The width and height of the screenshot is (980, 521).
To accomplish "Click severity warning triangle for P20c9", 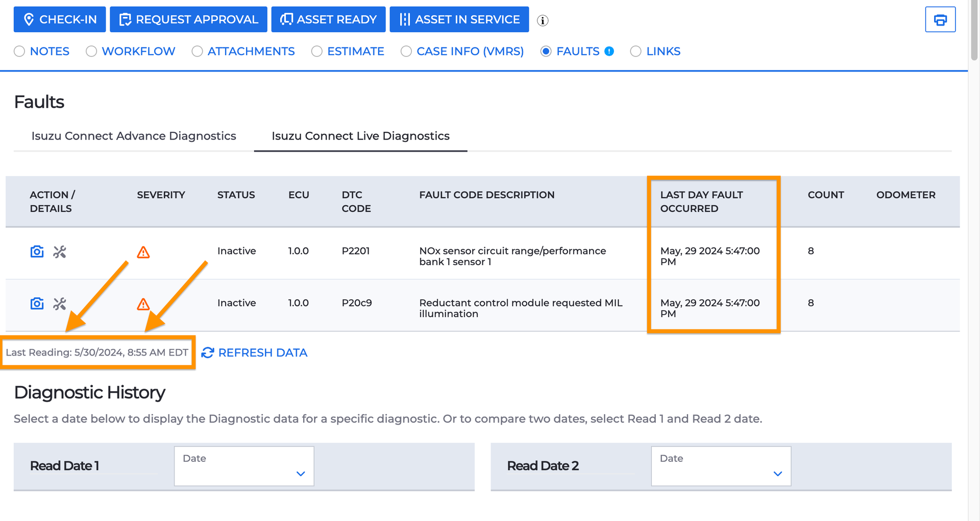I will 143,304.
